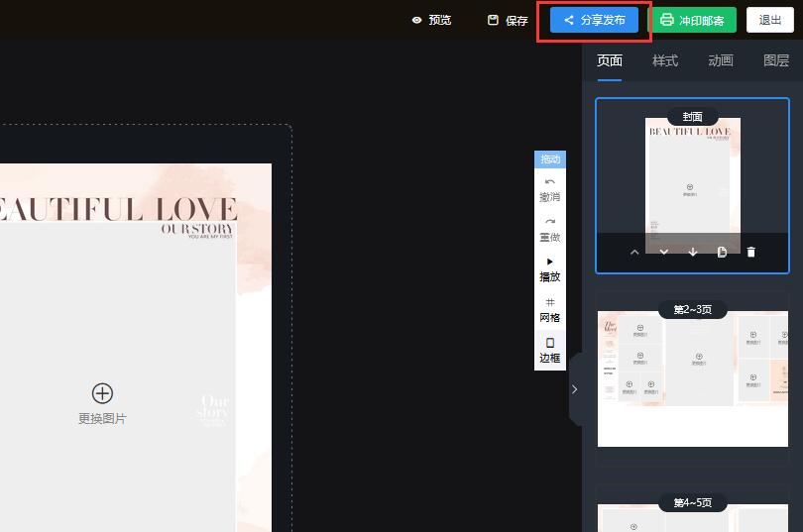Switch to the 页面 tab

(x=610, y=60)
